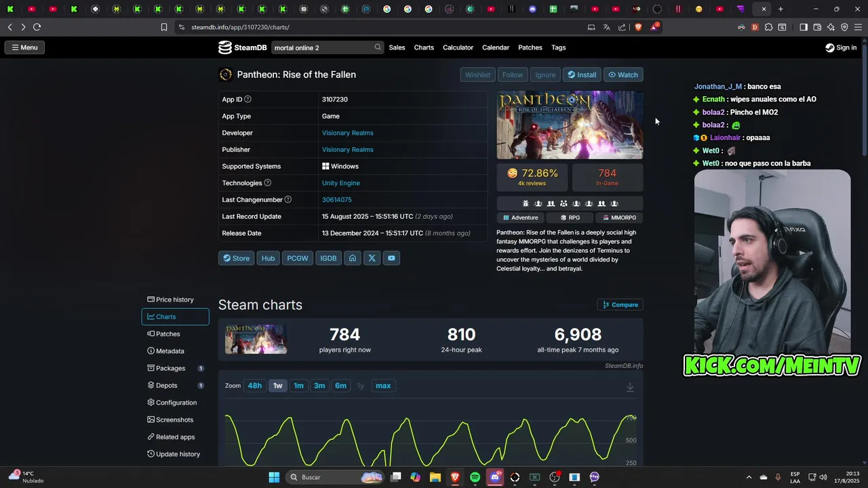868x488 pixels.
Task: Click the Install button
Action: (x=582, y=75)
